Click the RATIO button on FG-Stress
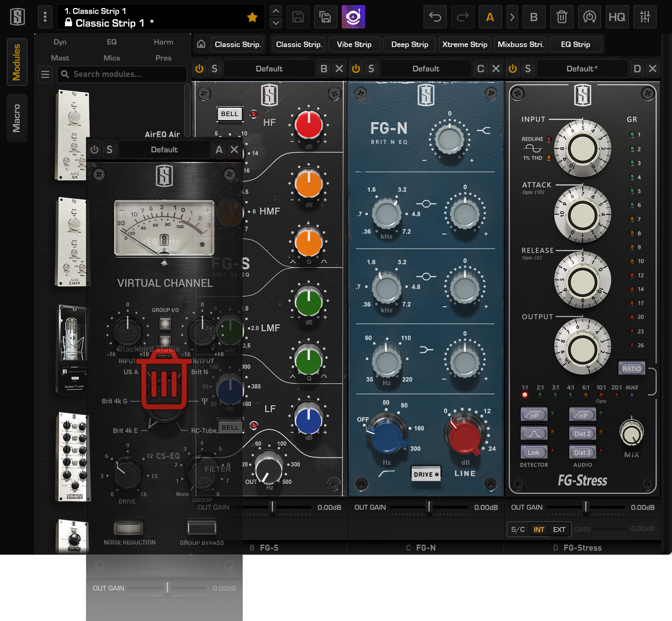The height and width of the screenshot is (621, 672). coord(632,368)
